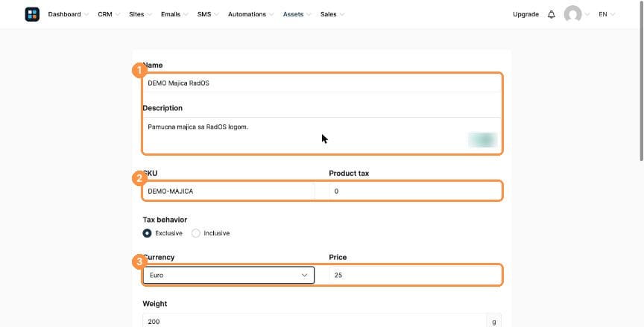Screen dimensions: 644x327
Task: Click the Description field label
Action: (162, 108)
